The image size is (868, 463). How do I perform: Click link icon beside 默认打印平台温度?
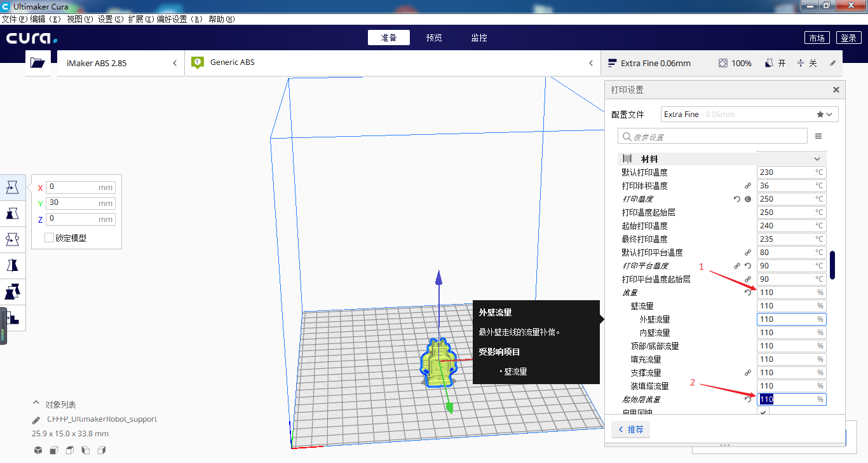pos(748,252)
